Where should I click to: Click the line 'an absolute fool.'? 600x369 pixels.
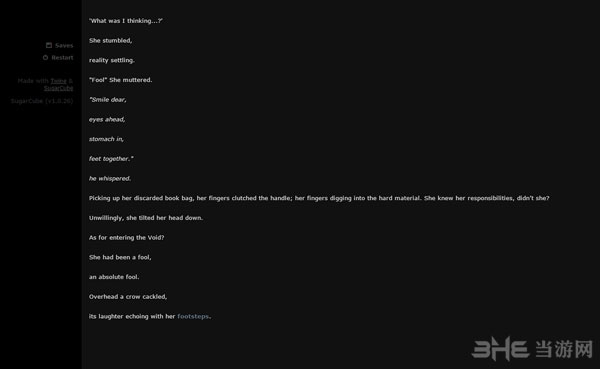114,277
